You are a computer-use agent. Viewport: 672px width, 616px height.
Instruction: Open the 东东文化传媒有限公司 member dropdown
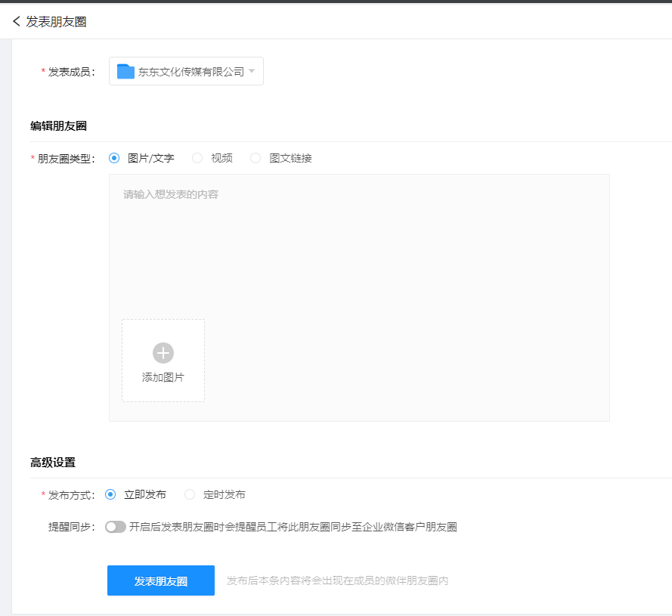click(x=186, y=70)
